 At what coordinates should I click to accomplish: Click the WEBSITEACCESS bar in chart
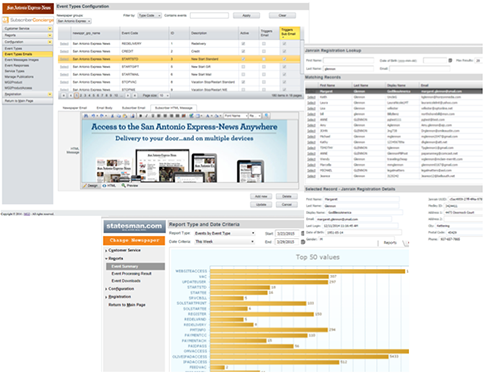(307, 271)
